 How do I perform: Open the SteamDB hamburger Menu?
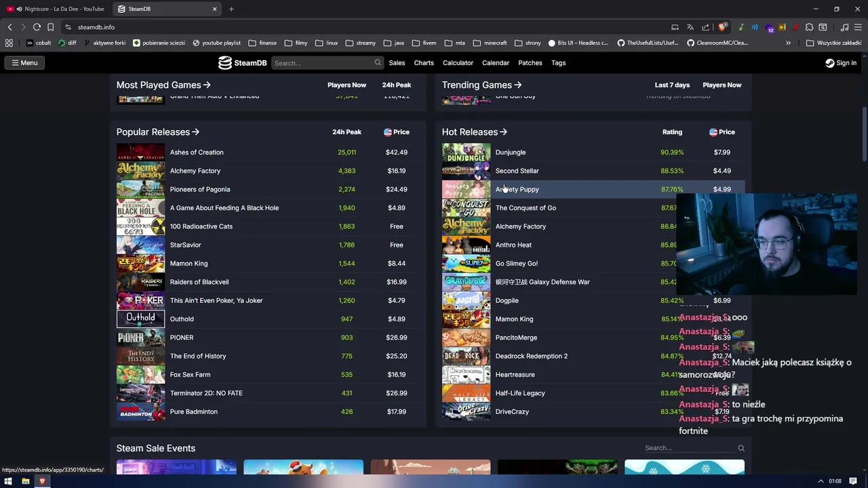24,62
